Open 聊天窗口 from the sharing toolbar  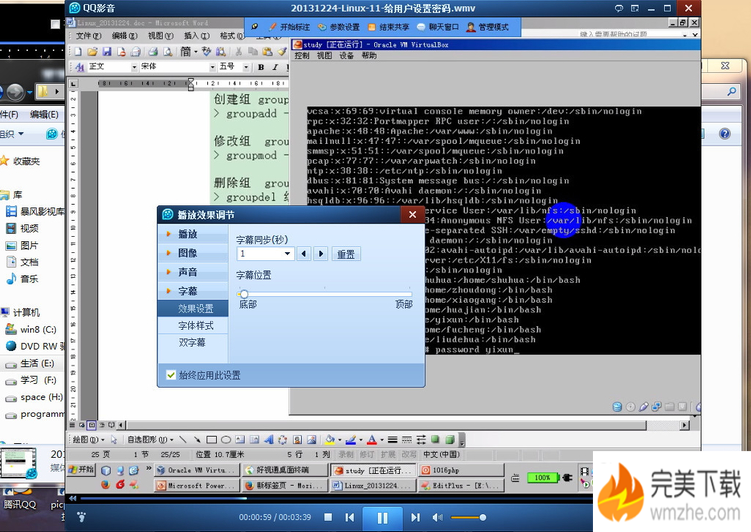click(x=438, y=27)
